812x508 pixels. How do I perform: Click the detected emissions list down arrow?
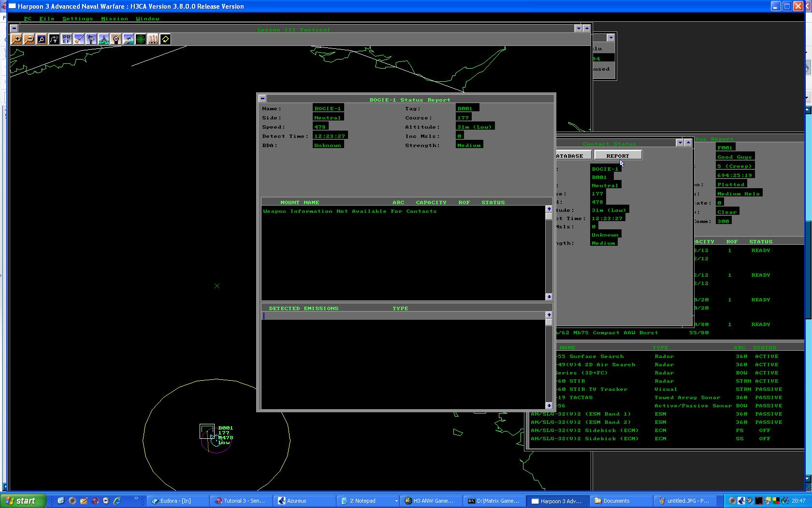pyautogui.click(x=549, y=405)
